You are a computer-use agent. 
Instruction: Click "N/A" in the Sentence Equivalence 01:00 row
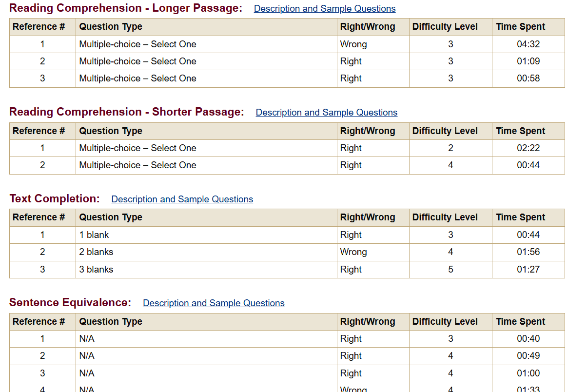pyautogui.click(x=87, y=373)
